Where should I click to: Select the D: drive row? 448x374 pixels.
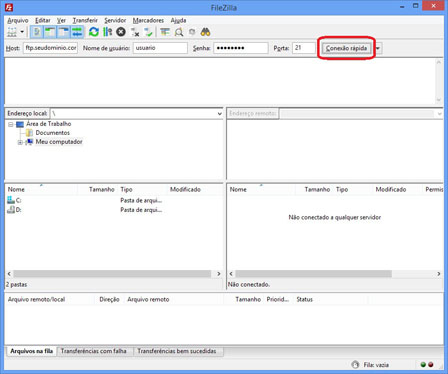coord(113,210)
